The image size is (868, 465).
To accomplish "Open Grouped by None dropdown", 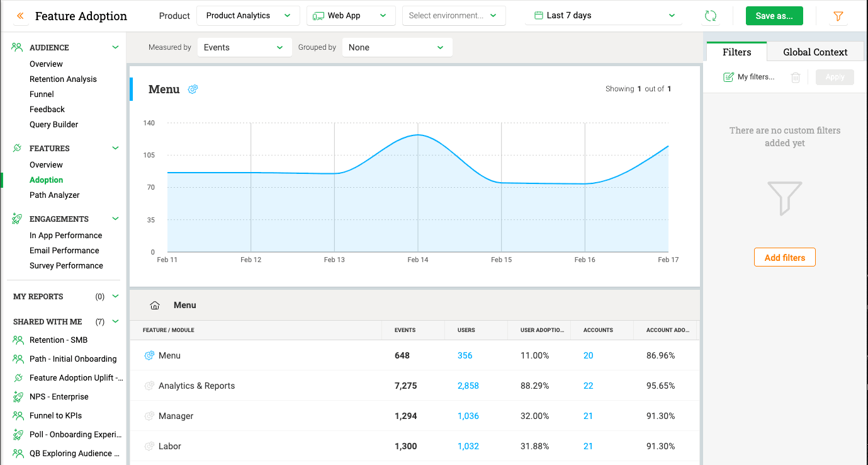I will point(397,47).
